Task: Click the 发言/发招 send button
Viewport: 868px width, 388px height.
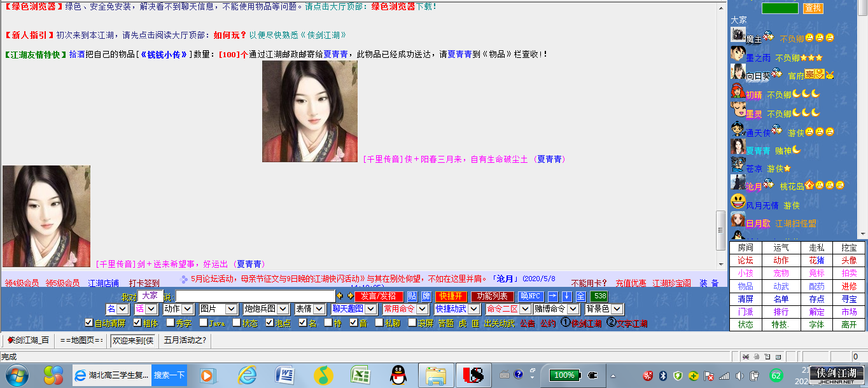Action: (379, 296)
